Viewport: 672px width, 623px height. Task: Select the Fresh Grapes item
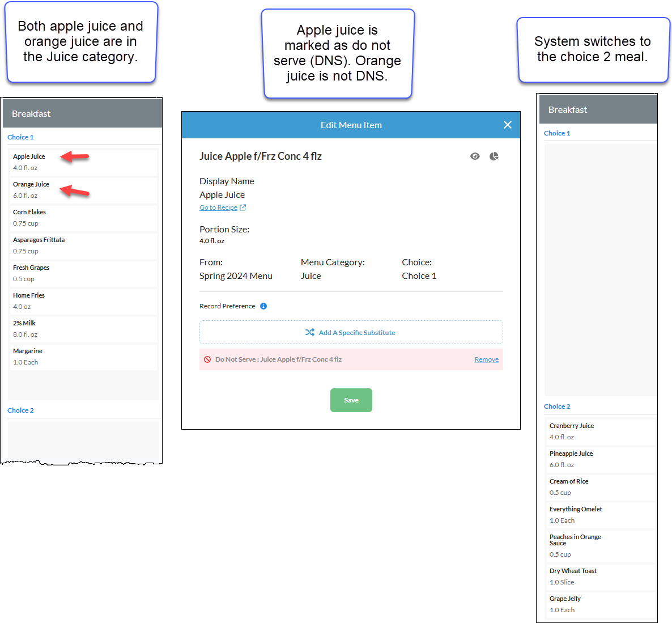(x=83, y=273)
